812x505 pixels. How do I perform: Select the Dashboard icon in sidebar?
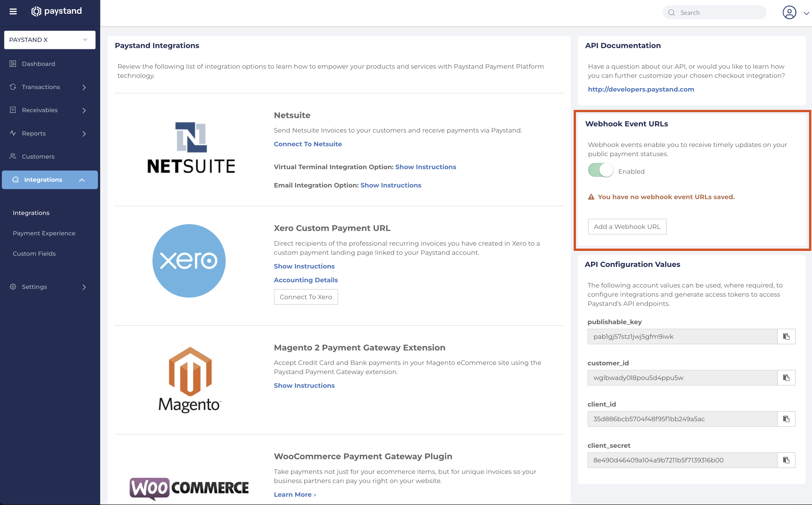point(13,63)
